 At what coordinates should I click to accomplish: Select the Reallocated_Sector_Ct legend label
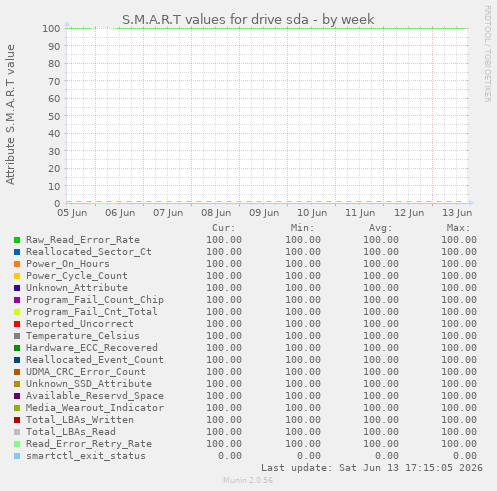coord(89,252)
